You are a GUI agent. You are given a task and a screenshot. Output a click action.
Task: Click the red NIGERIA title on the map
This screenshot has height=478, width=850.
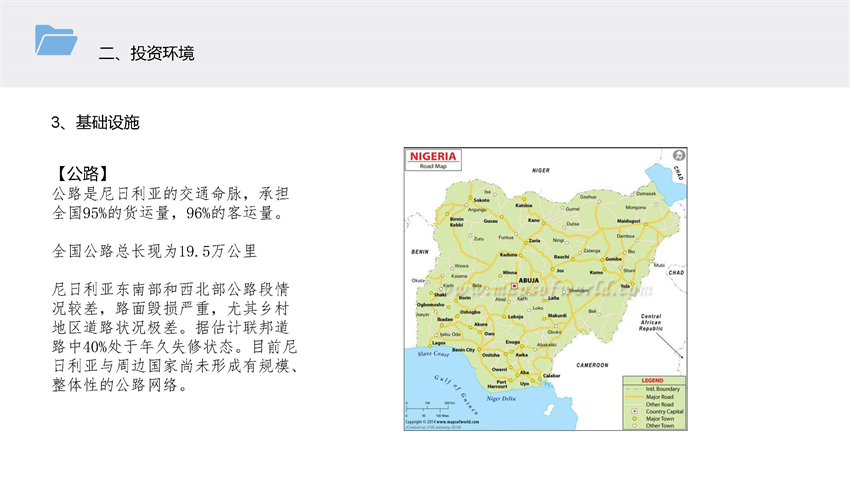click(433, 156)
